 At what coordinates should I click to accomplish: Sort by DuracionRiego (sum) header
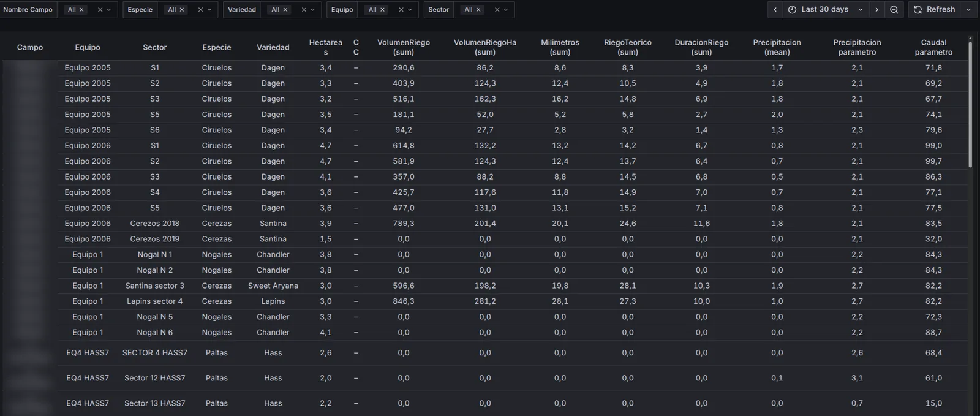[x=702, y=47]
